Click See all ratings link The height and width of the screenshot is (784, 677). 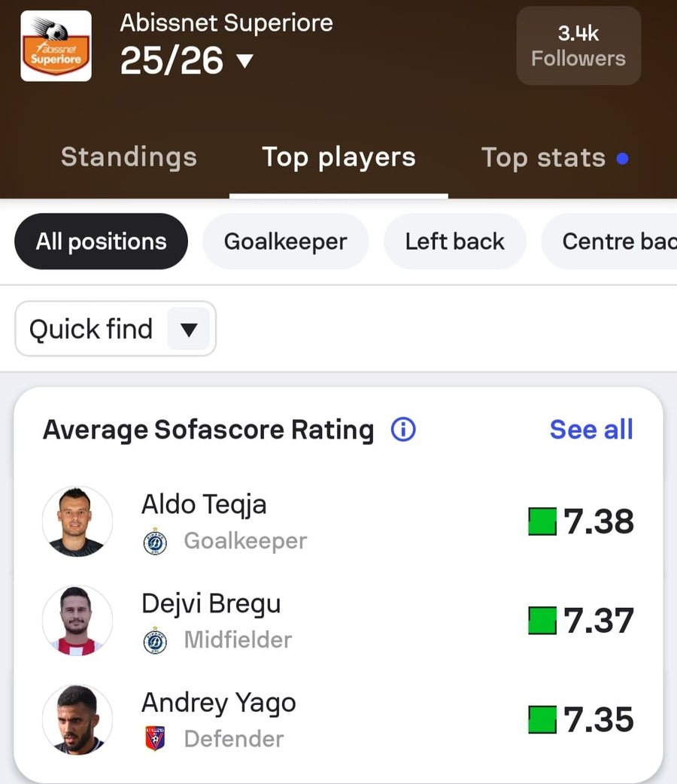click(x=591, y=430)
